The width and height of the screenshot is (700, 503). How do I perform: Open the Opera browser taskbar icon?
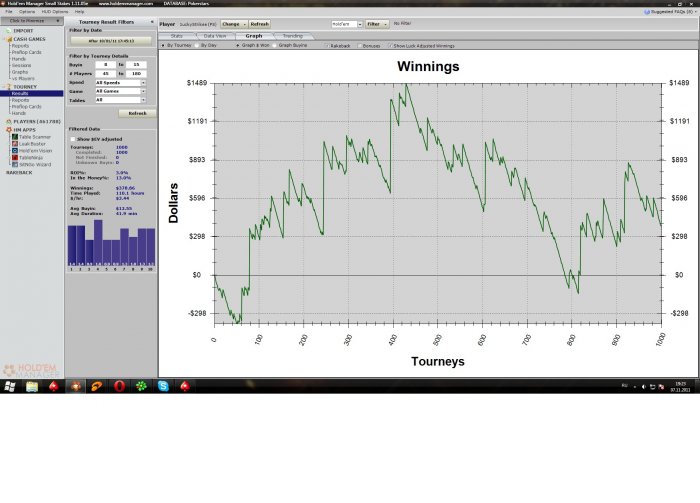coord(119,387)
